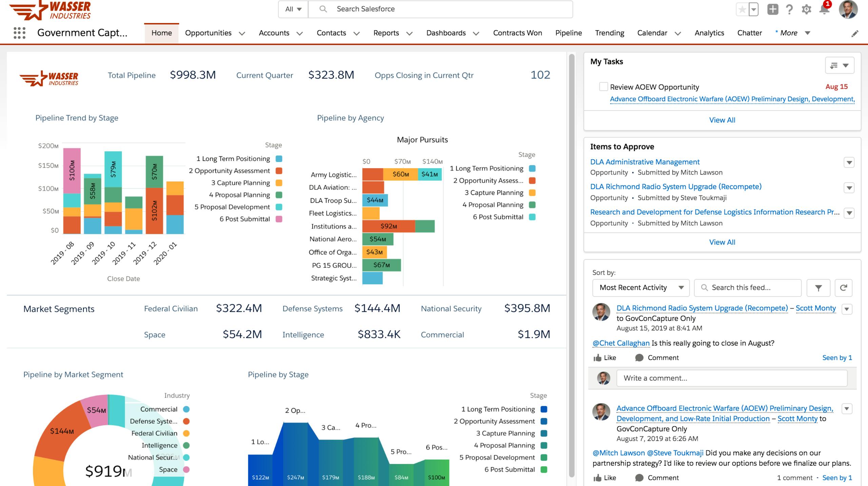Open the All search scope dropdown

293,9
